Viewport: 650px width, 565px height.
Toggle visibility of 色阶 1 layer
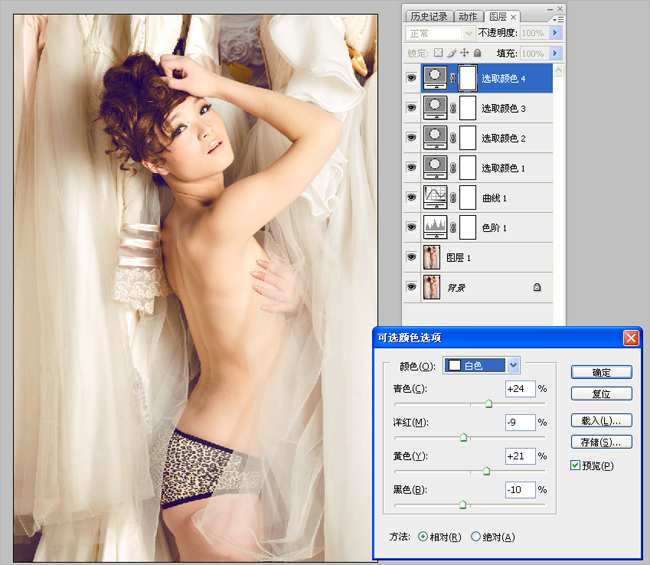click(x=411, y=227)
